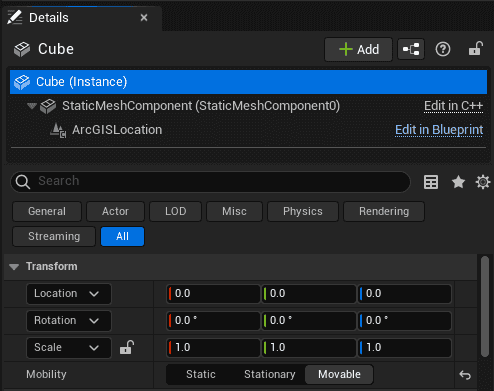This screenshot has height=391, width=494.
Task: Open Details view settings gear
Action: click(x=483, y=182)
